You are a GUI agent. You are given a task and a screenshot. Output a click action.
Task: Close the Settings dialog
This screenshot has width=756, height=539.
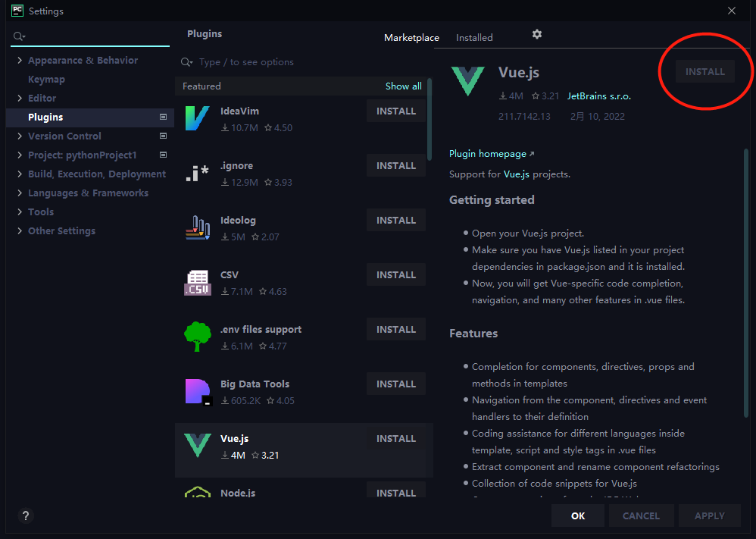point(732,11)
